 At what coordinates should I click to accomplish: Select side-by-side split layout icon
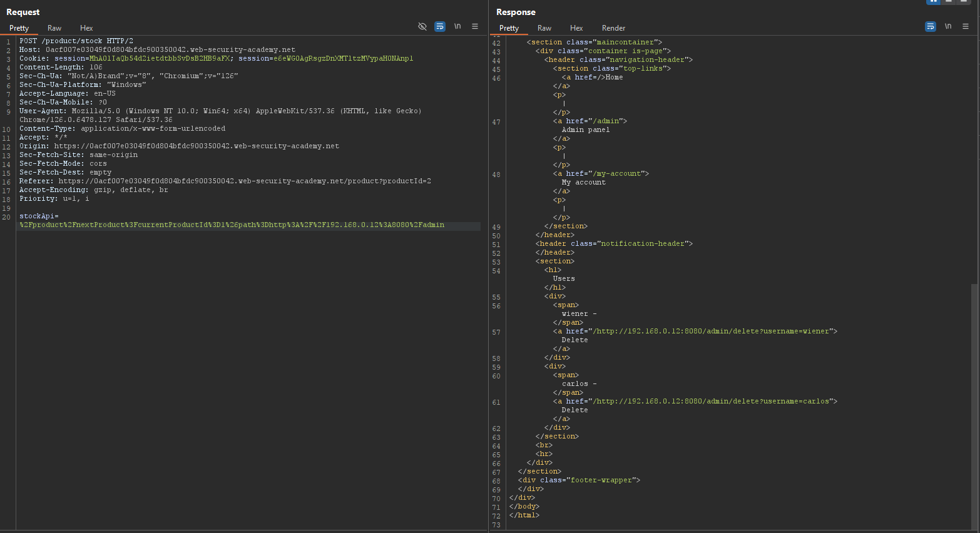coord(933,1)
